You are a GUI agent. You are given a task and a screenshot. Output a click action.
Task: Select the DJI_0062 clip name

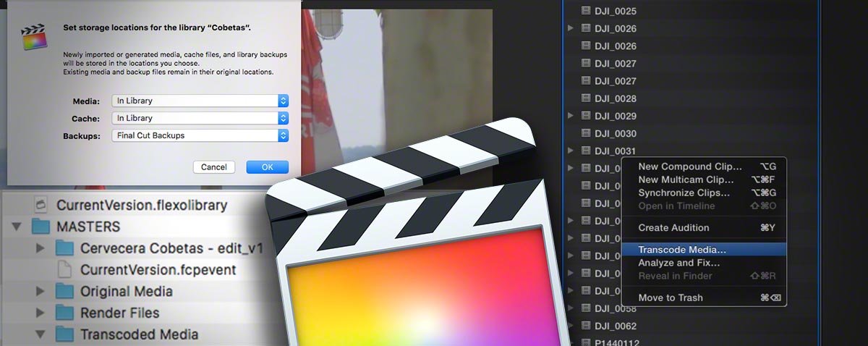pos(616,326)
